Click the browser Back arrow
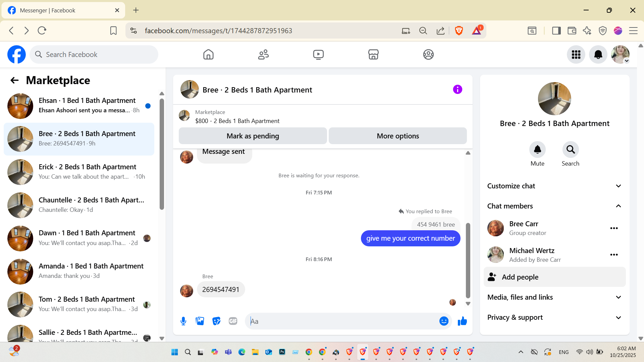Viewport: 644px width, 362px height. 11,31
